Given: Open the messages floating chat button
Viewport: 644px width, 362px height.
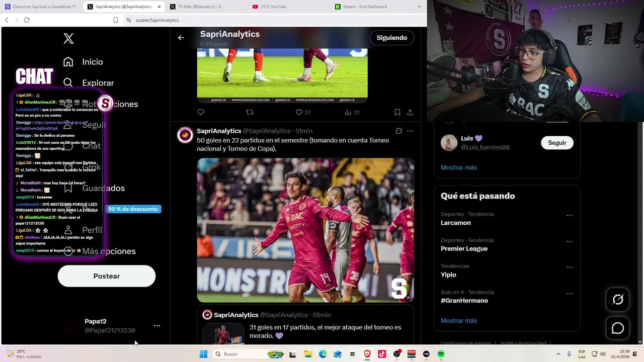Looking at the screenshot, I should pos(617,328).
